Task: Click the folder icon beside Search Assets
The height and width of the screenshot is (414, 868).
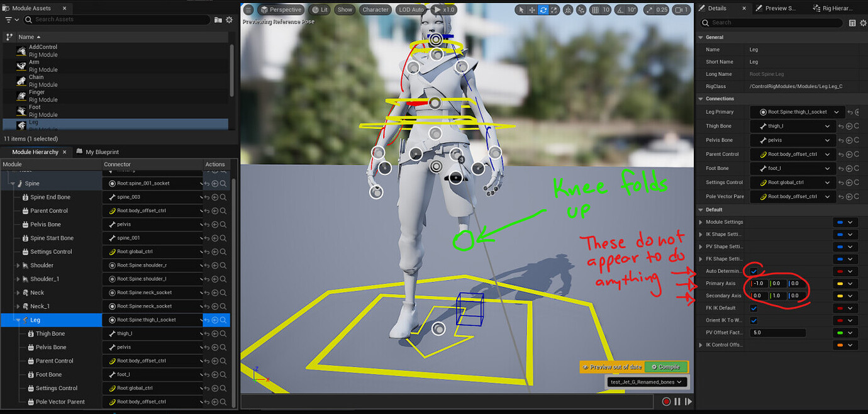Action: coord(218,20)
